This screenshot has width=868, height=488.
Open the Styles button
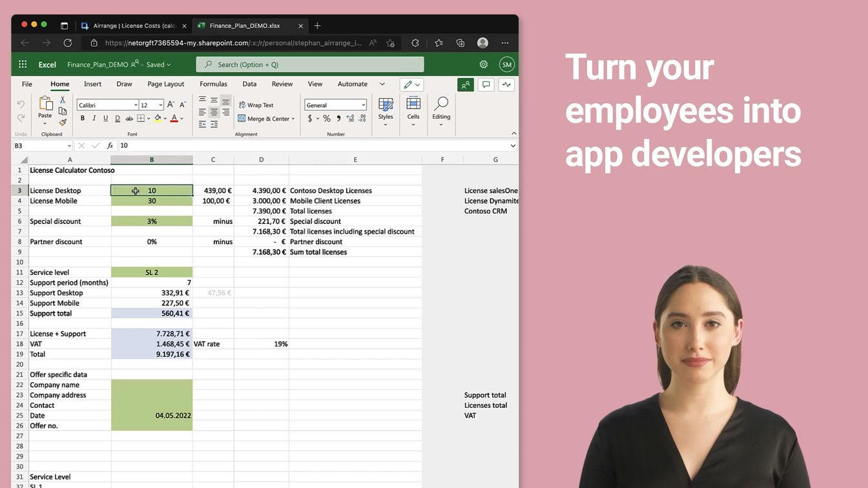point(386,111)
